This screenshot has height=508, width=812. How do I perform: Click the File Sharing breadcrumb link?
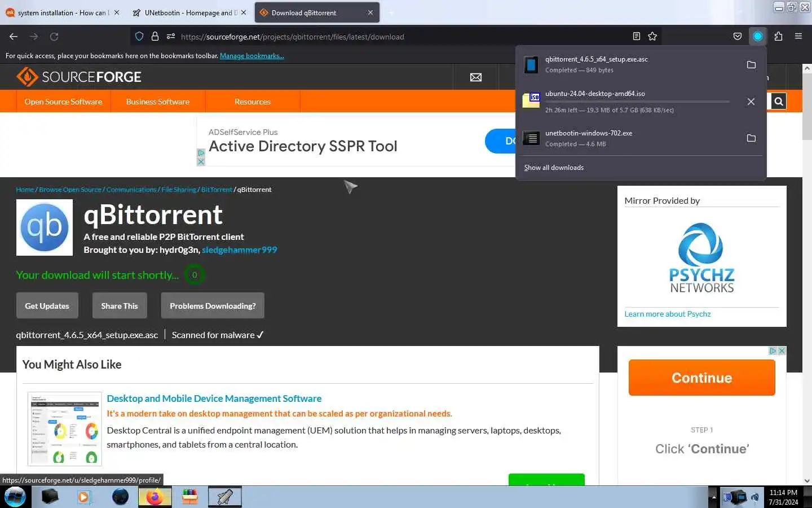point(179,190)
